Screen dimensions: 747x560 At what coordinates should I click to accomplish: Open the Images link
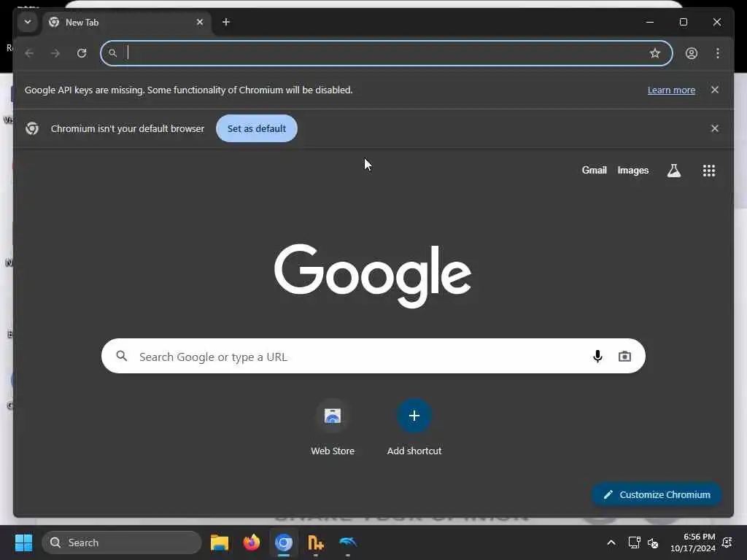(x=632, y=171)
